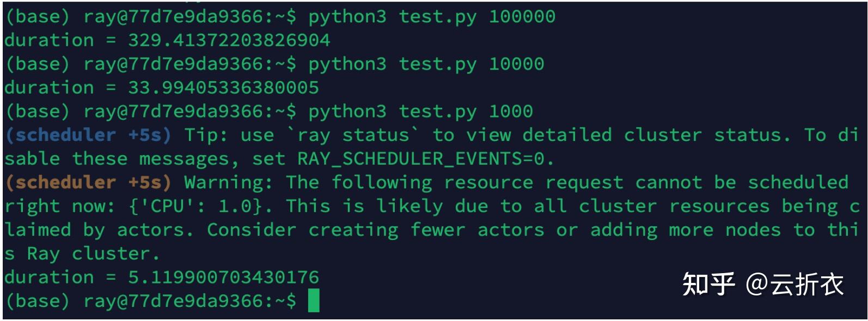This screenshot has height=321, width=868.
Task: Click the "python3 test.py 100000" command
Action: click(431, 16)
